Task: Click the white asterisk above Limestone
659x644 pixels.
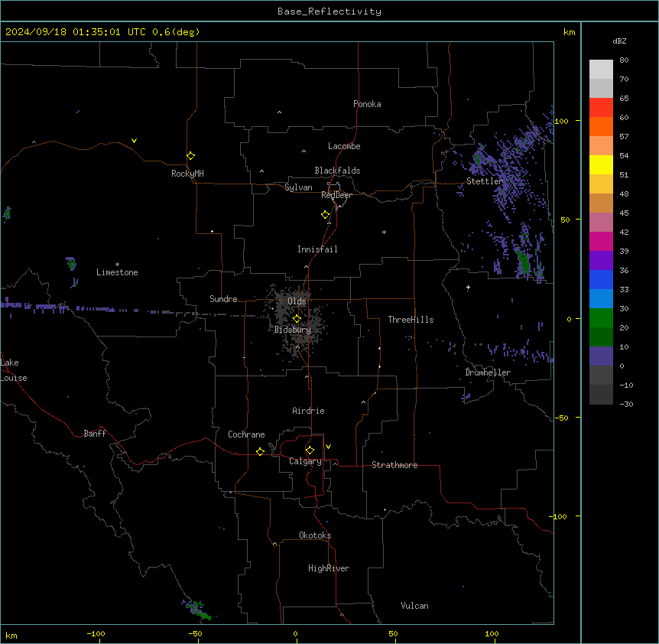Action: [117, 264]
